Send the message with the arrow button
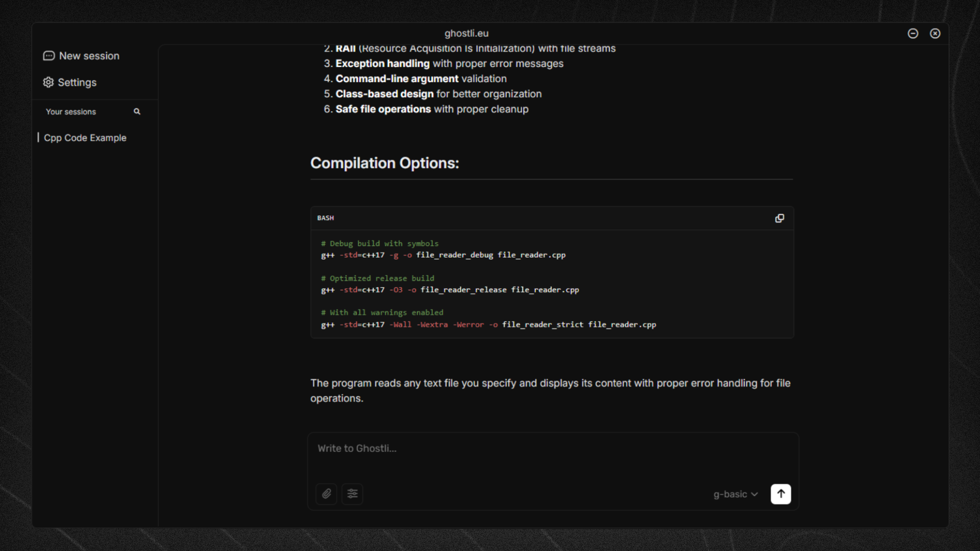 click(781, 494)
